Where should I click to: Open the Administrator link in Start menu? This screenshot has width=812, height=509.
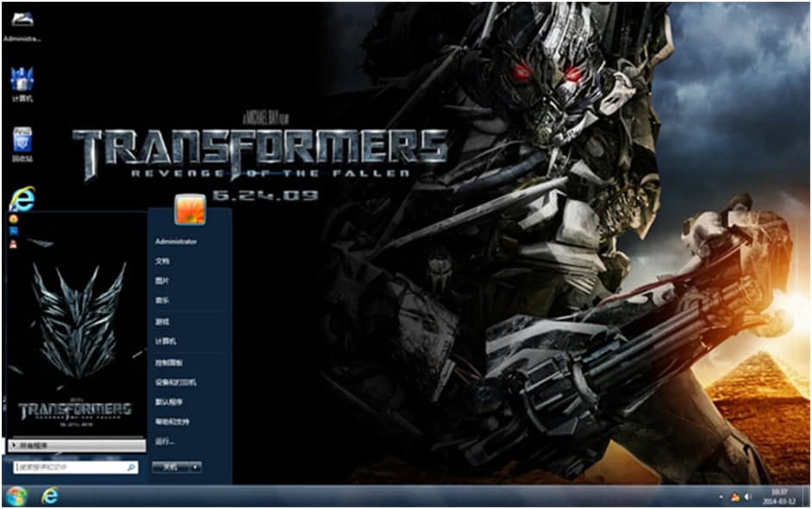pos(176,242)
